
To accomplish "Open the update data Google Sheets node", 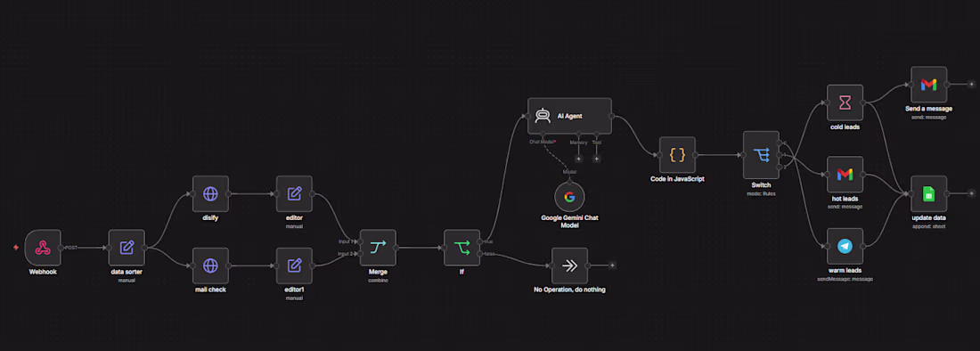I will tap(928, 193).
